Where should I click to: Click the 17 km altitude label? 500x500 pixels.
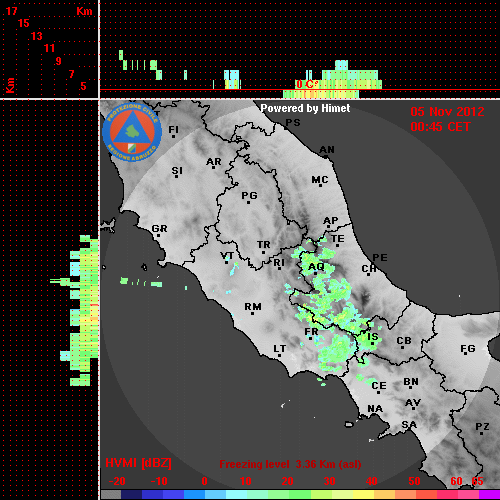(x=11, y=11)
